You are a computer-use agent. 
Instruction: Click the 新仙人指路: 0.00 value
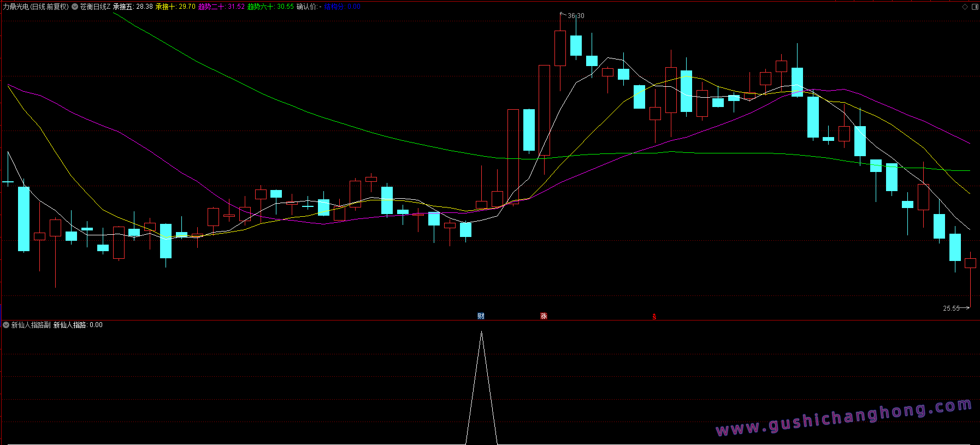coord(78,325)
